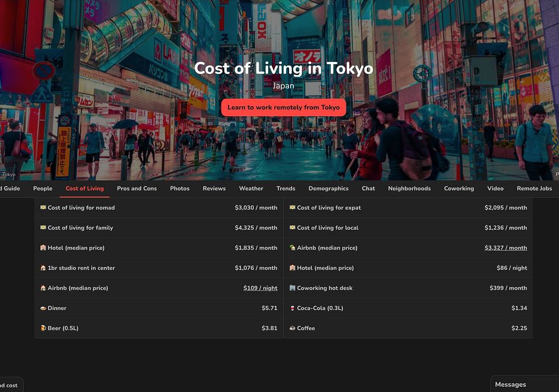Click the 'Cost of living for expat' label
The image size is (559, 392).
(329, 208)
